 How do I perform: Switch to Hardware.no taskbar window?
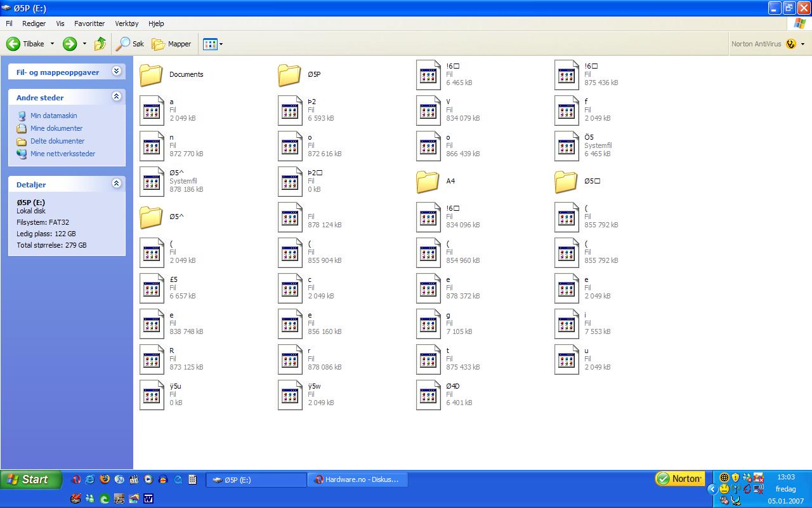(x=357, y=479)
